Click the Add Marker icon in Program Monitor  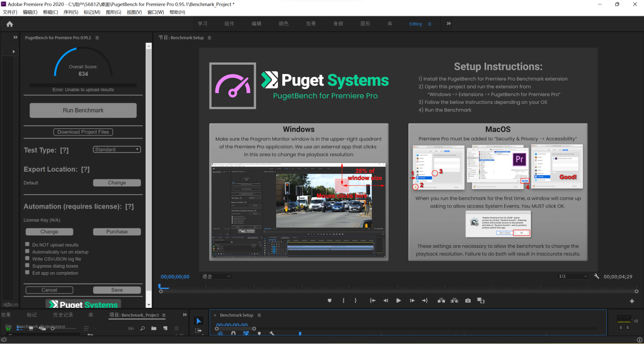[x=330, y=301]
